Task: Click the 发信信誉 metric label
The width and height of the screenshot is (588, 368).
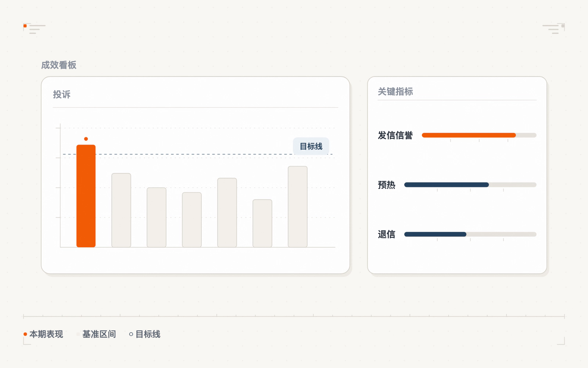Action: click(395, 135)
